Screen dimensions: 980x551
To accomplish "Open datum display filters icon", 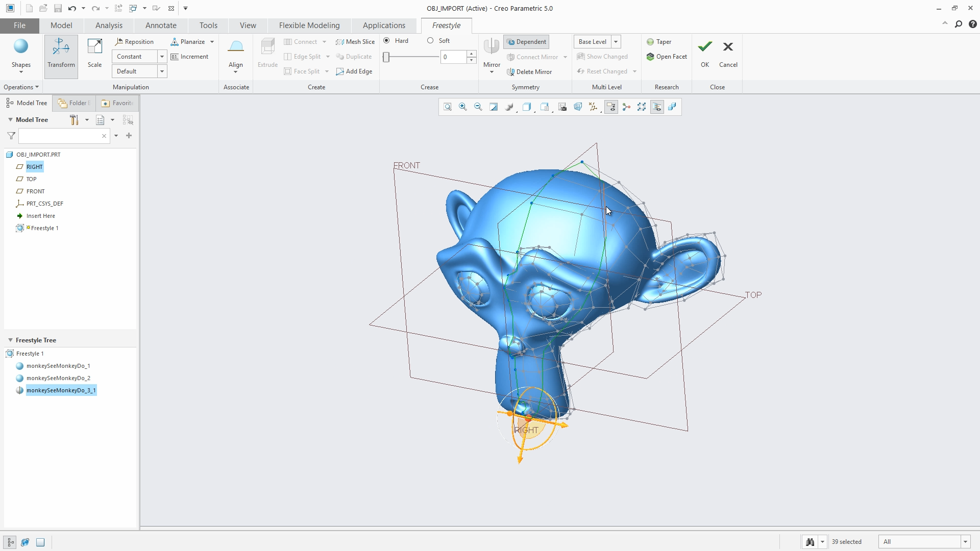I will tap(593, 107).
